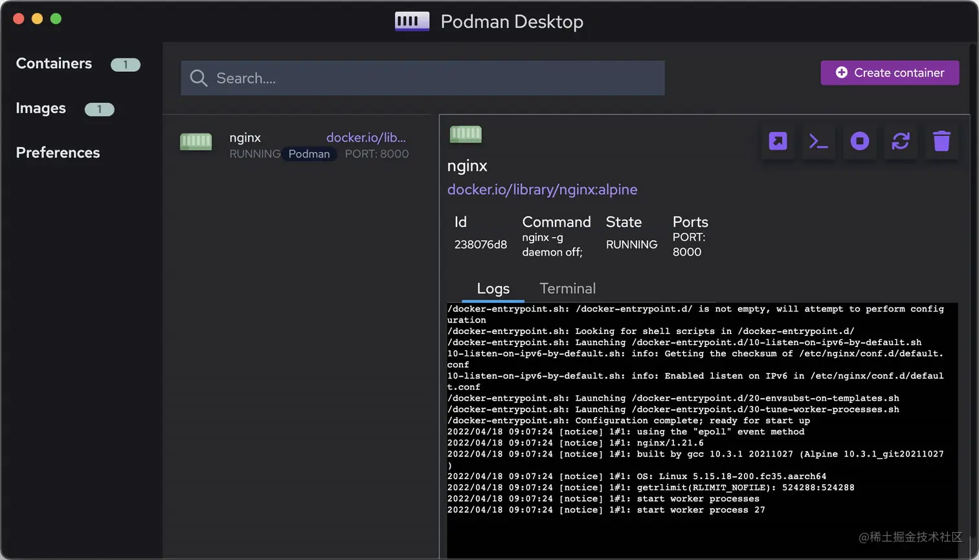The height and width of the screenshot is (560, 979).
Task: Open docker.io/library/nginx:alpine image link
Action: pos(543,190)
